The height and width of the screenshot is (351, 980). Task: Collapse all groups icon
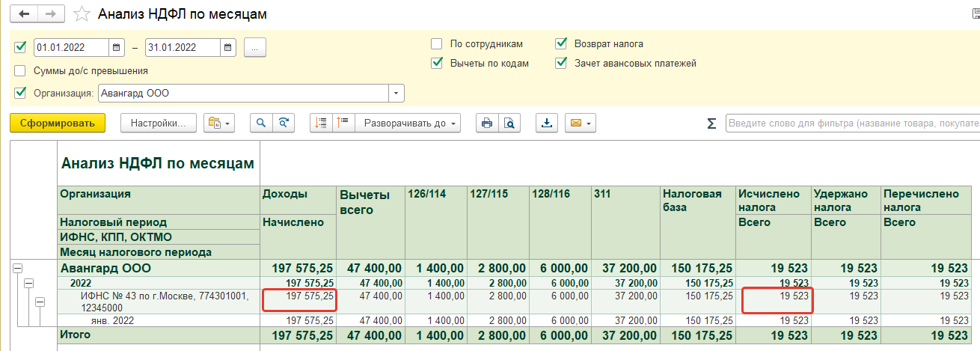[x=322, y=123]
